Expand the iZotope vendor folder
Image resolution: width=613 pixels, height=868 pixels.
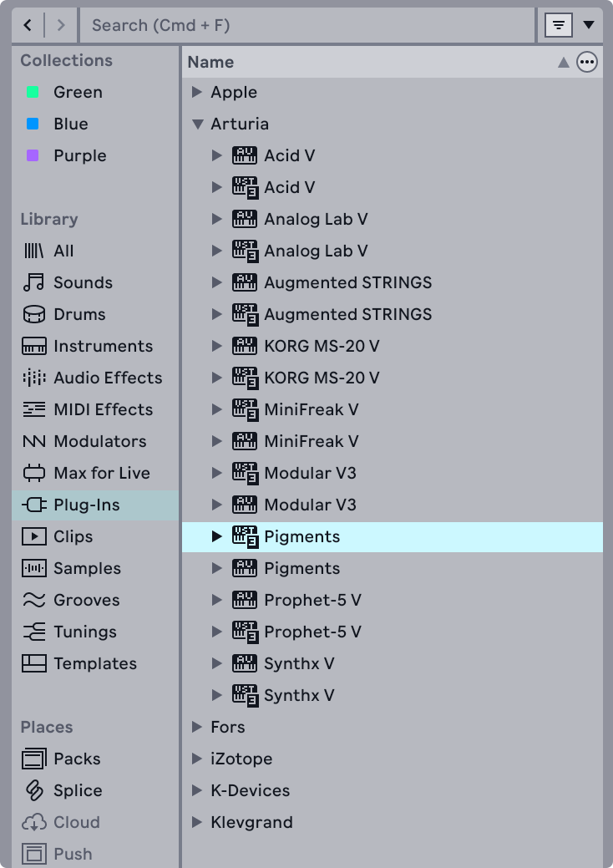tap(197, 759)
